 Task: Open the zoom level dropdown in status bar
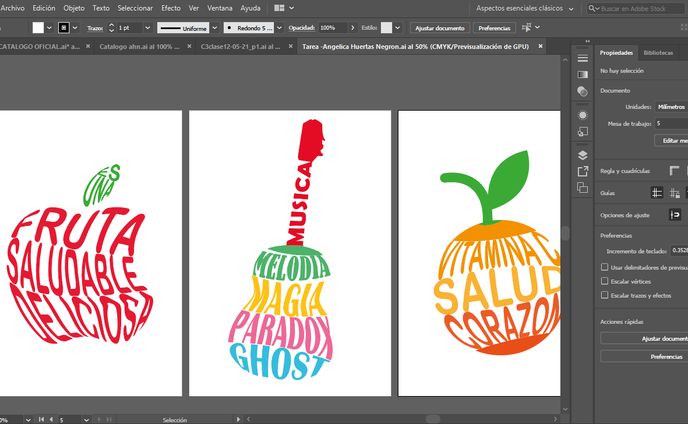[28, 420]
